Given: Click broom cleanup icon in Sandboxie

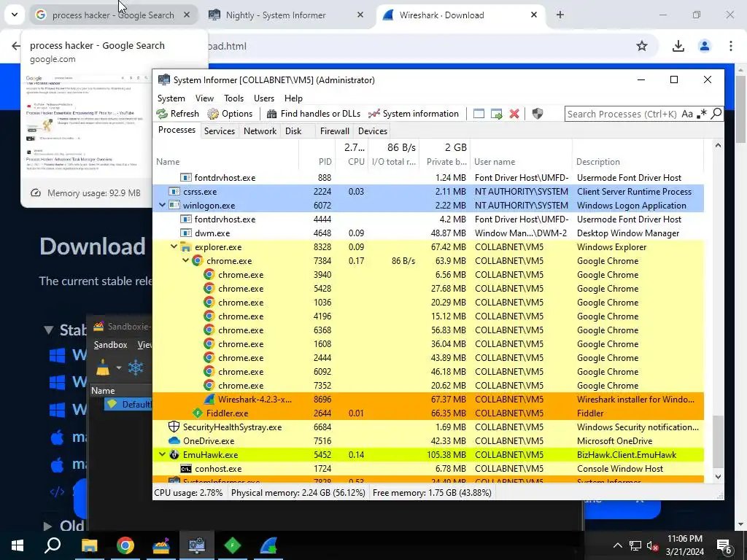Looking at the screenshot, I should [103, 367].
